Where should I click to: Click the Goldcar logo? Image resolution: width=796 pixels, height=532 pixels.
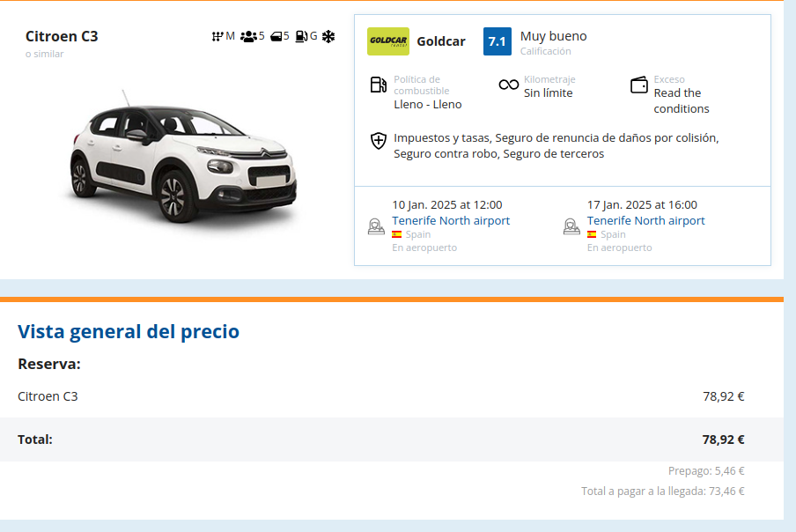[387, 41]
